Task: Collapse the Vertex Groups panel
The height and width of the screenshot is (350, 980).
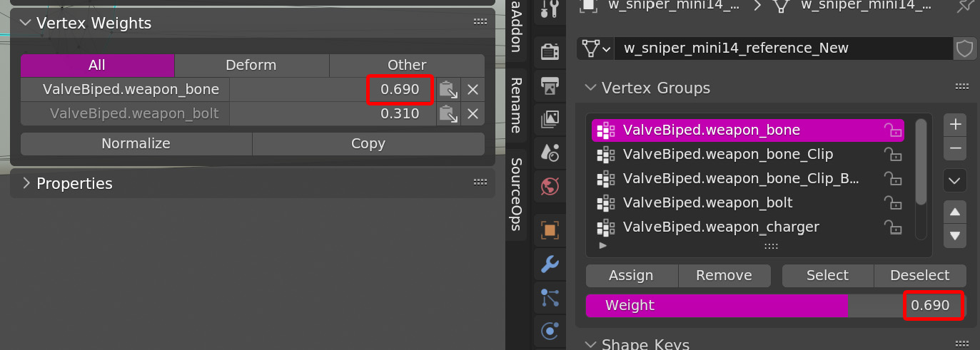Action: 590,88
